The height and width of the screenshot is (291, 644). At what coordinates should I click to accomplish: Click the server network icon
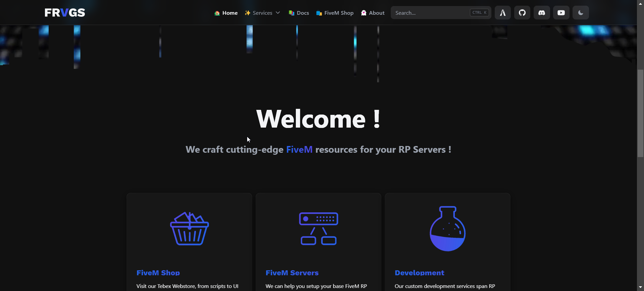point(318,229)
